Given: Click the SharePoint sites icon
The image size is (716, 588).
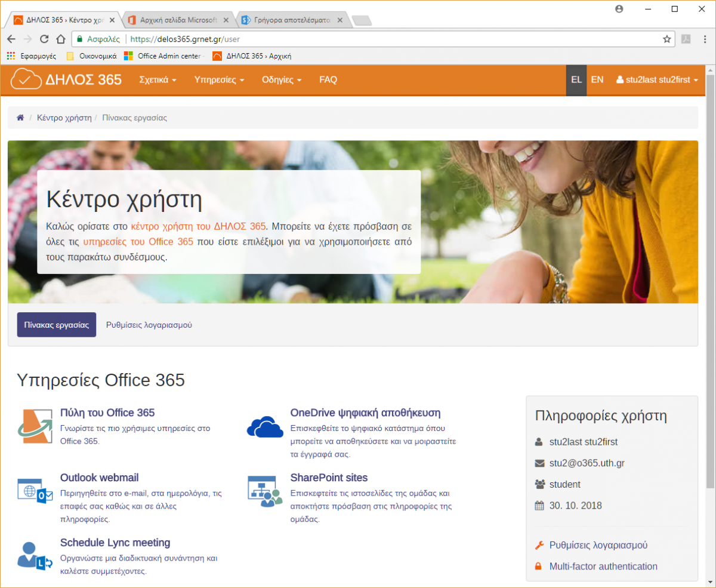Looking at the screenshot, I should tap(265, 492).
